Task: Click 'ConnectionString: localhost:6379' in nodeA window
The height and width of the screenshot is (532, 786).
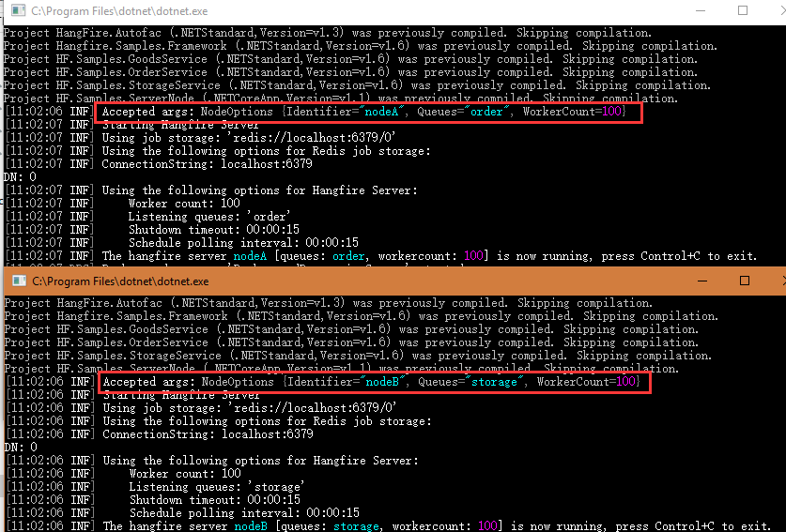Action: (207, 163)
